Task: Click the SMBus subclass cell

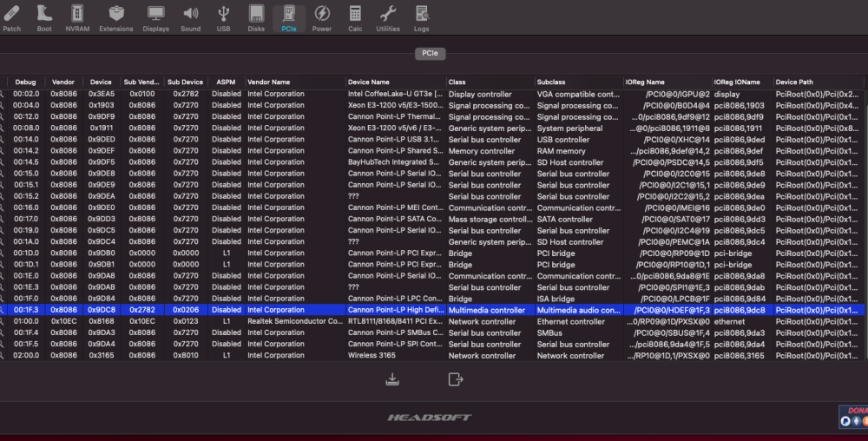Action: pos(549,332)
